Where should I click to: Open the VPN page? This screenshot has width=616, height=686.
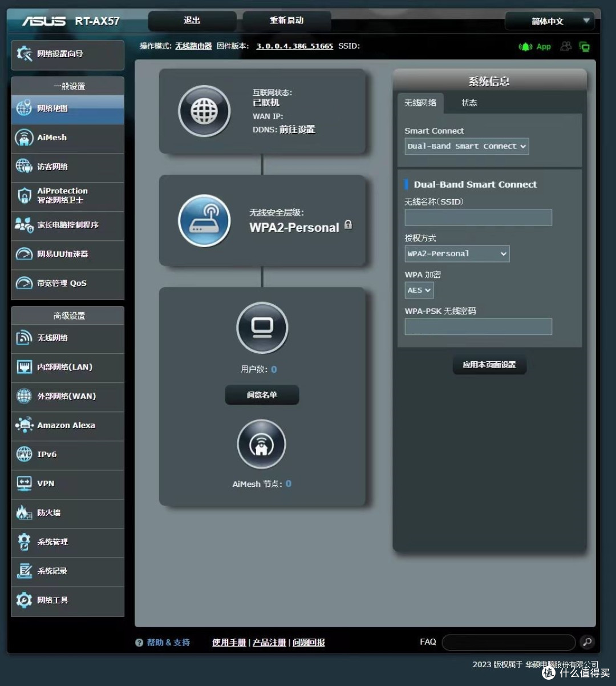click(x=67, y=484)
